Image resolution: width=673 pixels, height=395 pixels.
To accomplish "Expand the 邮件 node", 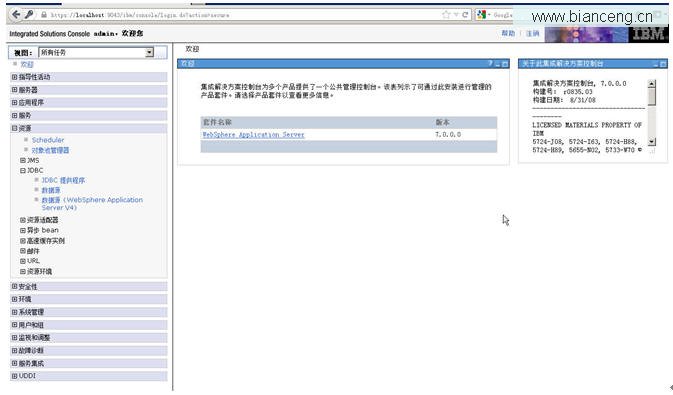I will point(23,251).
